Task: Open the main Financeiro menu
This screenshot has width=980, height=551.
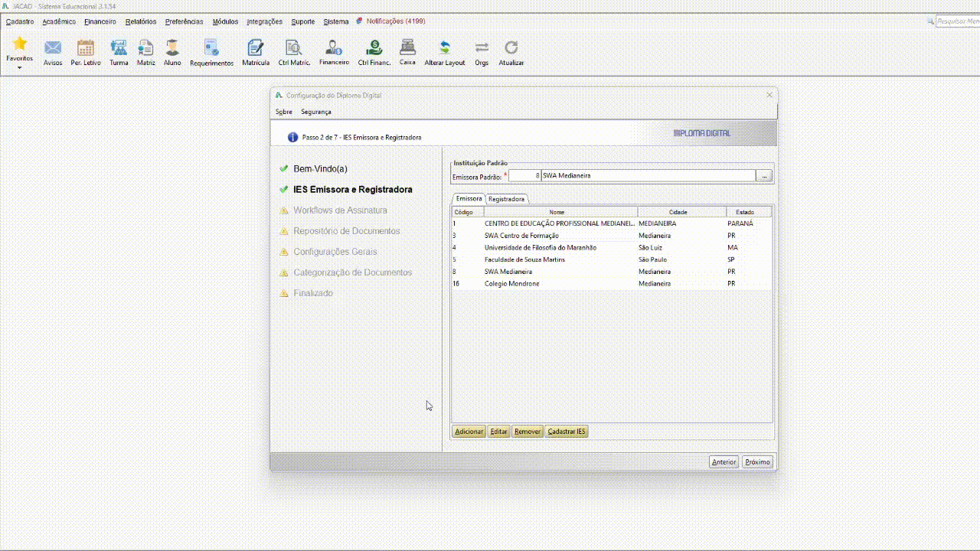Action: 100,21
